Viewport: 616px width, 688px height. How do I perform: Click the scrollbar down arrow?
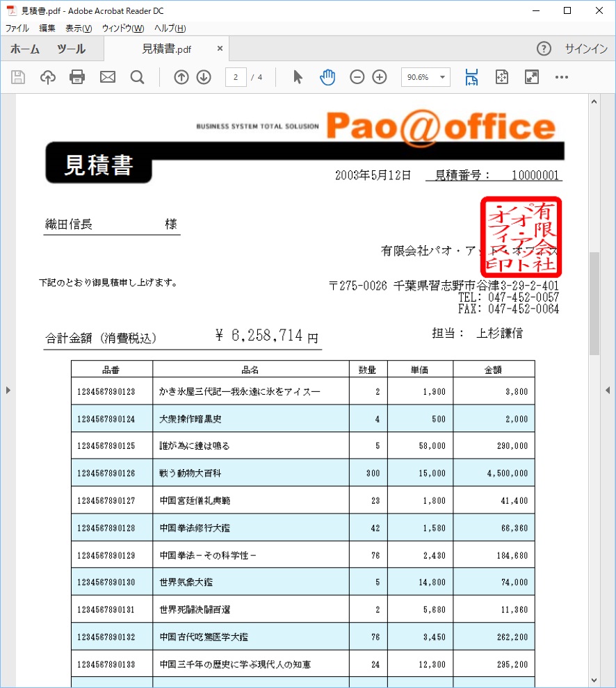click(594, 680)
